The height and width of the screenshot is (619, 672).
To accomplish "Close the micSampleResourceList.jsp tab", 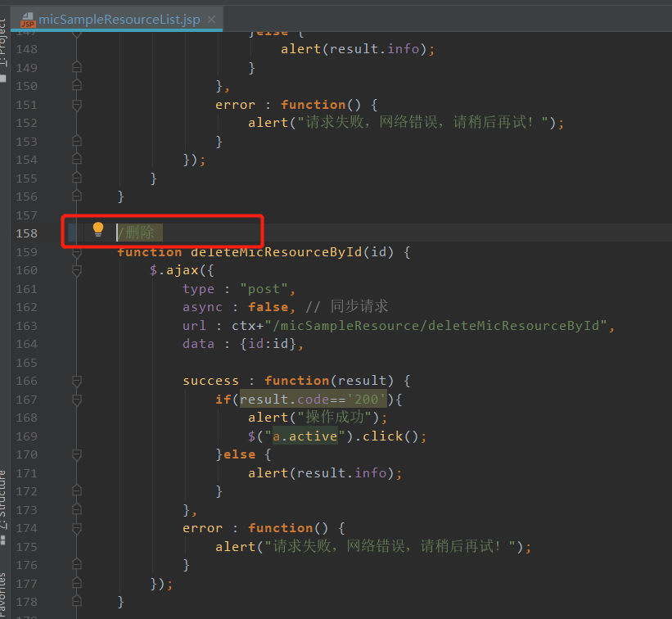I will (x=211, y=20).
